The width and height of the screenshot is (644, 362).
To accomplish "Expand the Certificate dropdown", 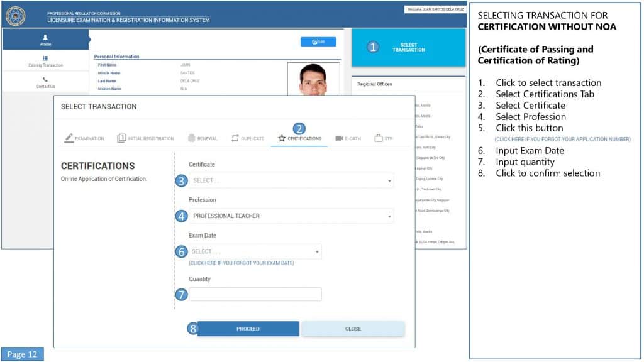I will coord(291,181).
